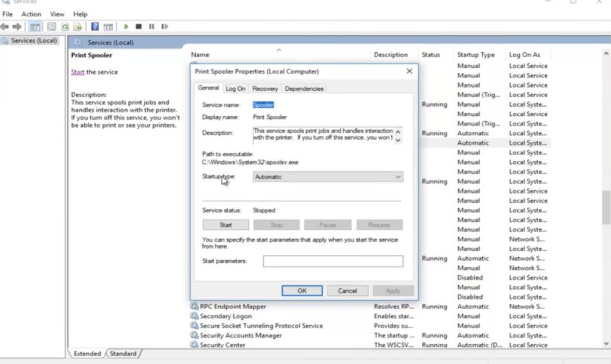The width and height of the screenshot is (611, 364).
Task: Click the 'Start' link to start the service
Action: tap(78, 72)
